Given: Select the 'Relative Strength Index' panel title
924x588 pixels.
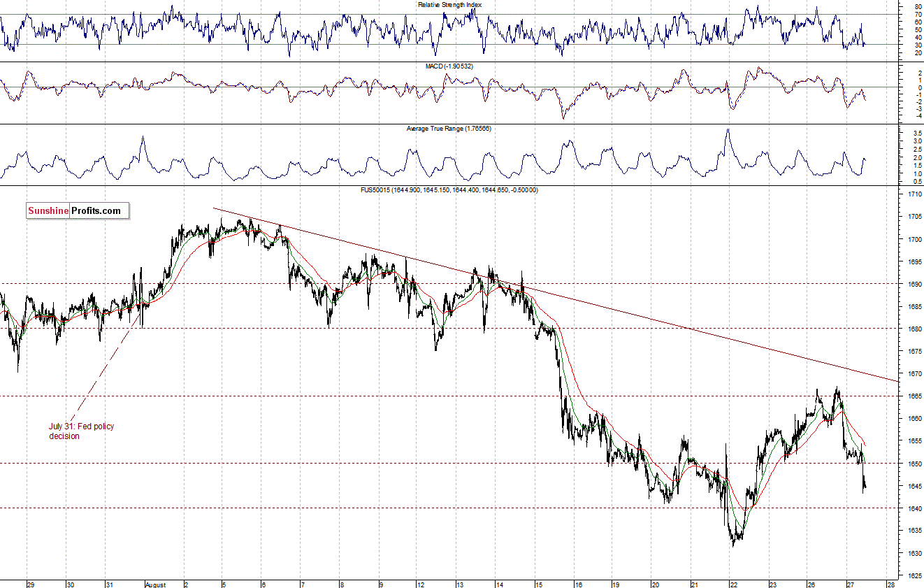Looking at the screenshot, I should coord(449,4).
